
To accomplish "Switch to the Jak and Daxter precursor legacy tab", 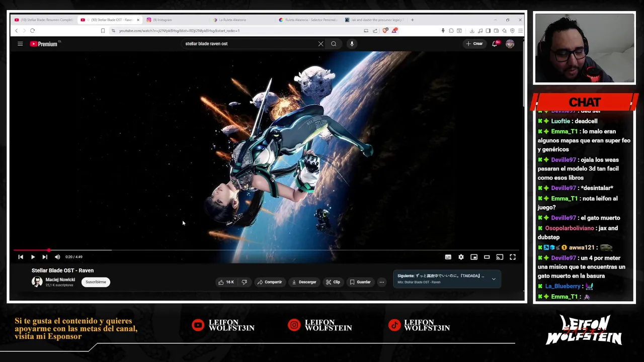I will coord(375,20).
